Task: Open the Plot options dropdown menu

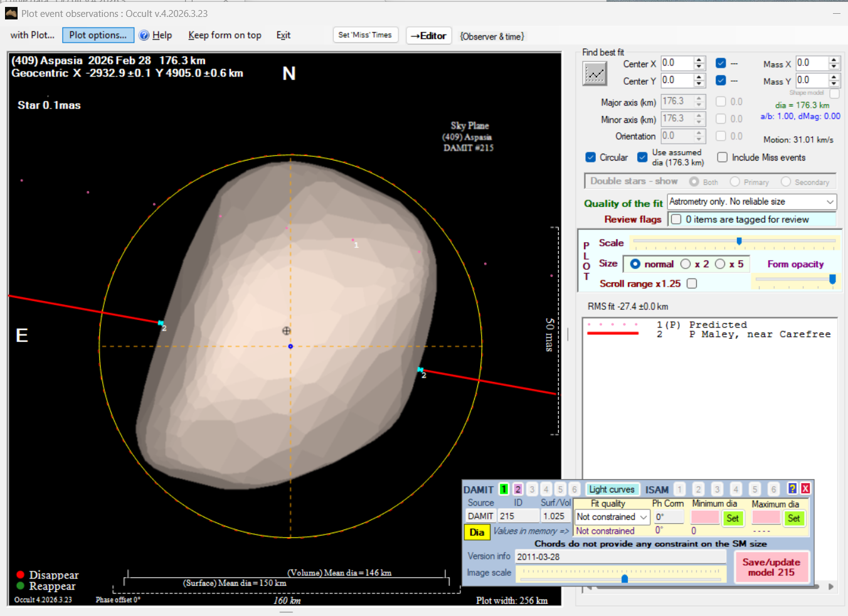Action: [98, 35]
